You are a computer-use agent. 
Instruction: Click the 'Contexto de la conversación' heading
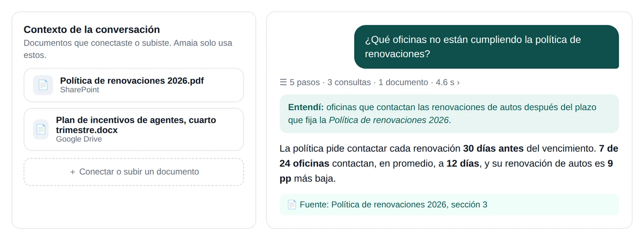[x=92, y=29]
